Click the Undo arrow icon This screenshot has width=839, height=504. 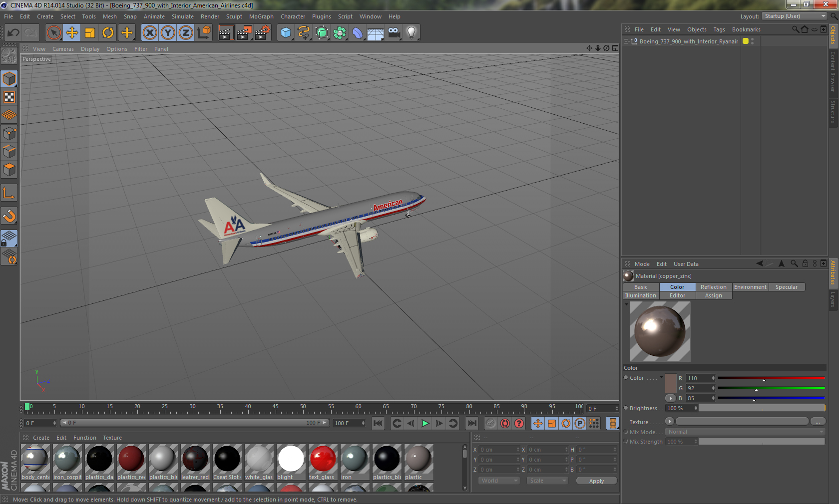pyautogui.click(x=13, y=33)
